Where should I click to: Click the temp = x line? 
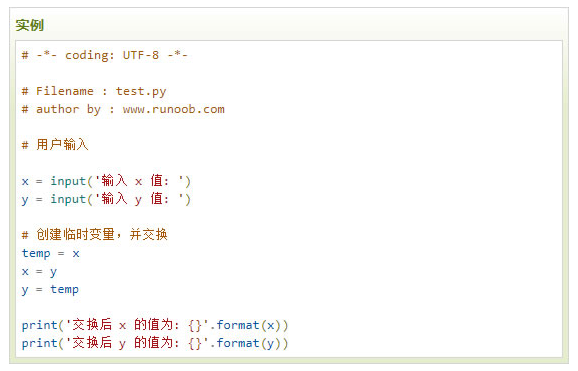click(51, 254)
